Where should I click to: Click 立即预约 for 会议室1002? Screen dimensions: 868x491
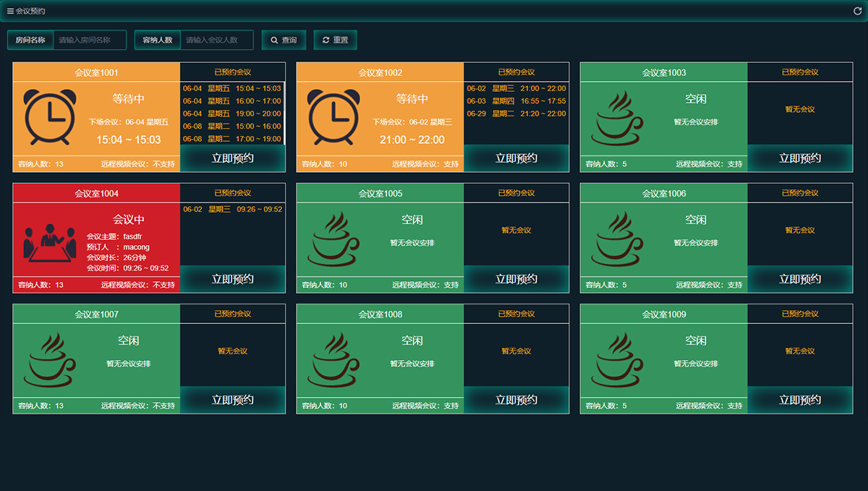click(516, 158)
